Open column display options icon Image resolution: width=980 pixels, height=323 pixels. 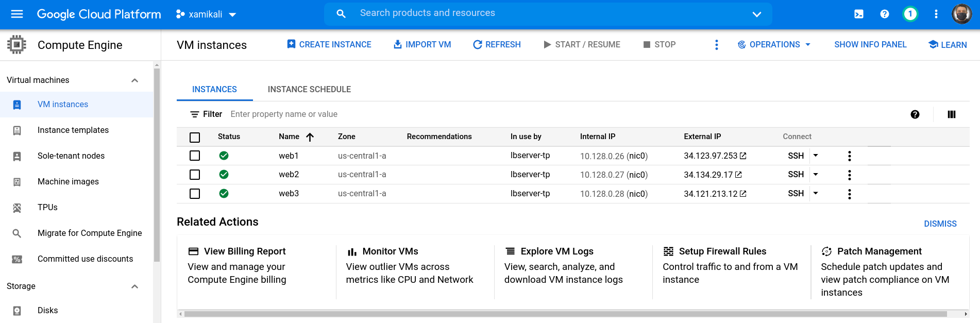point(952,114)
